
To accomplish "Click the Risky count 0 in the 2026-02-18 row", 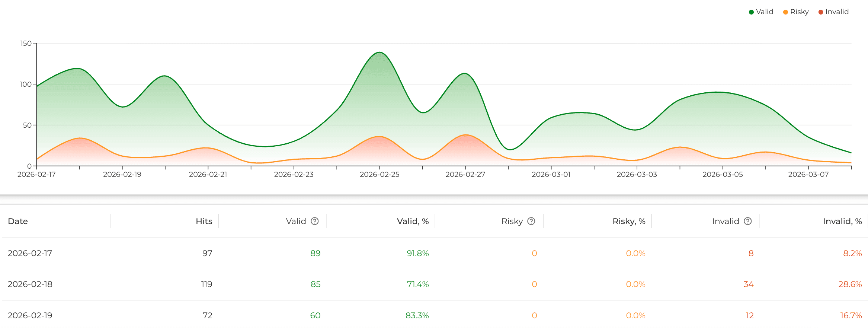I will (534, 284).
